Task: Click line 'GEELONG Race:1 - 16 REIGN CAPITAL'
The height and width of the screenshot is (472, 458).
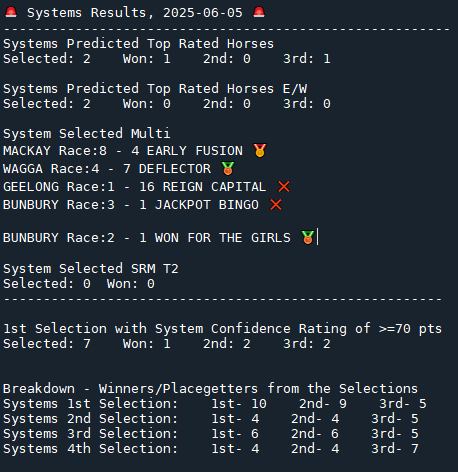Action: coord(135,187)
